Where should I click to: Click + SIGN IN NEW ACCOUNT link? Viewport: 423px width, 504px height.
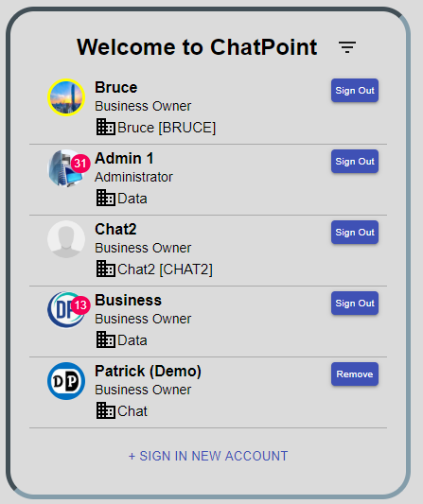(x=208, y=456)
